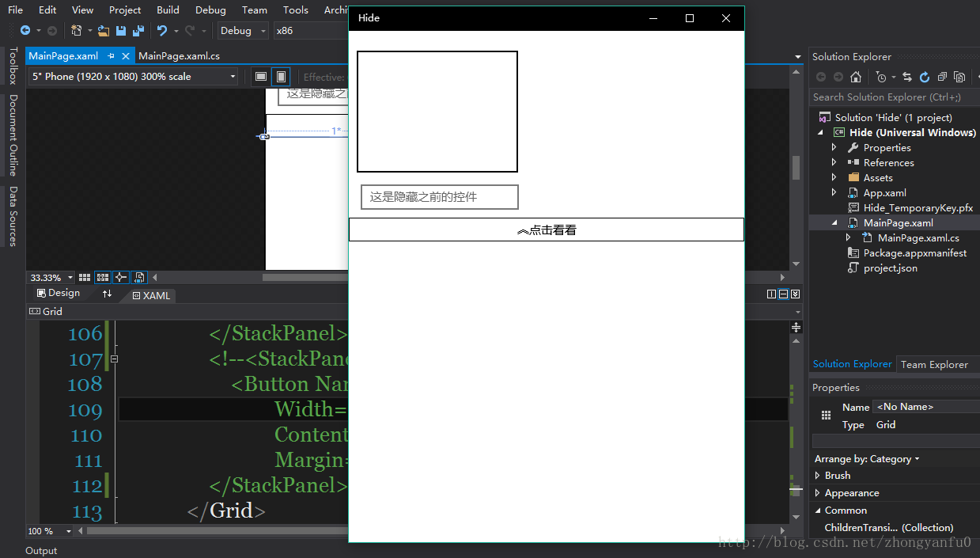The height and width of the screenshot is (558, 980).
Task: Collapse the split pane icon
Action: pos(795,294)
